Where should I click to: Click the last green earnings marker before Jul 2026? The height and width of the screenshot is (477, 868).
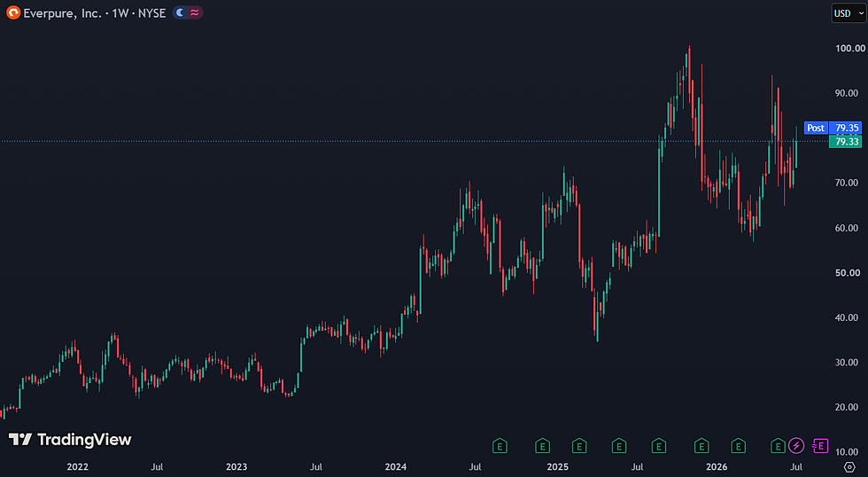point(778,445)
